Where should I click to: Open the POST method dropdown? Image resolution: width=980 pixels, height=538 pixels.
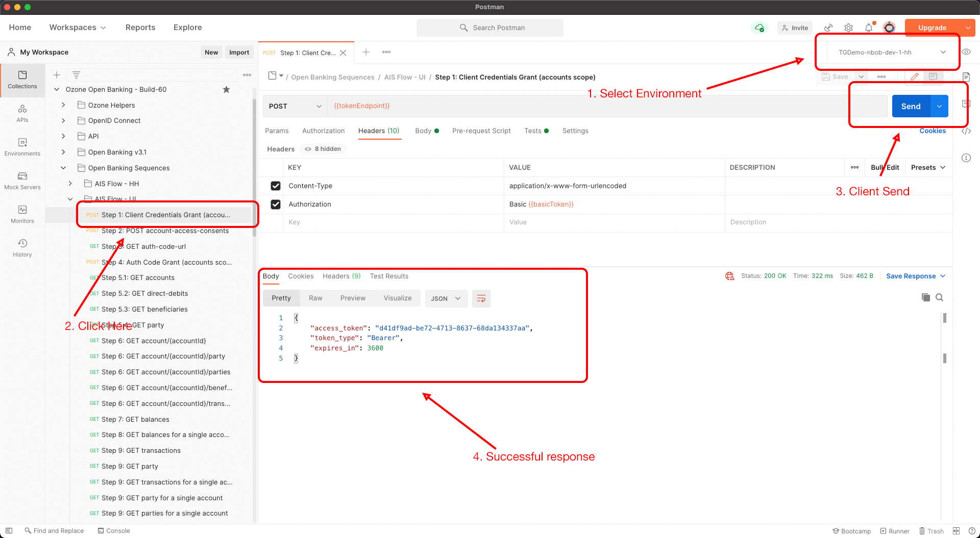(295, 106)
